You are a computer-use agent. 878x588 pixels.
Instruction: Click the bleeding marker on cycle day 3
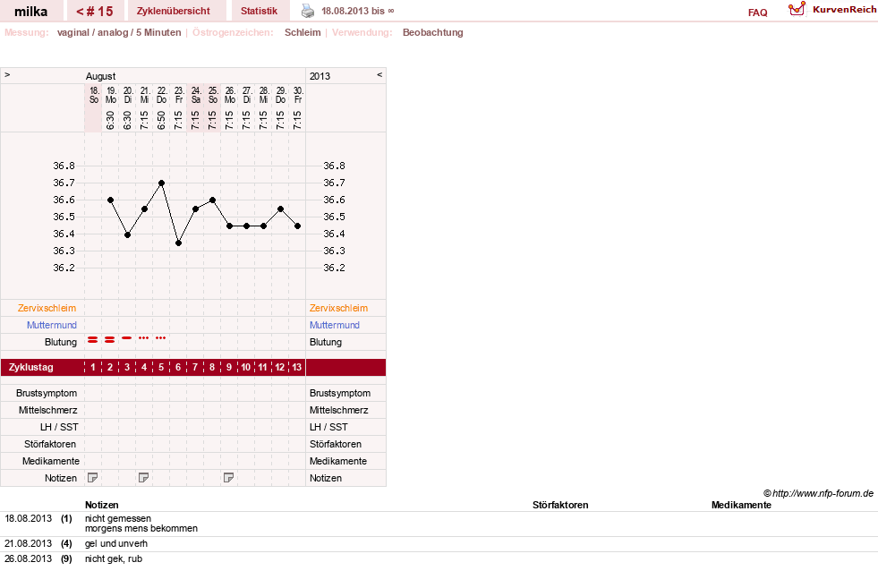coord(127,337)
